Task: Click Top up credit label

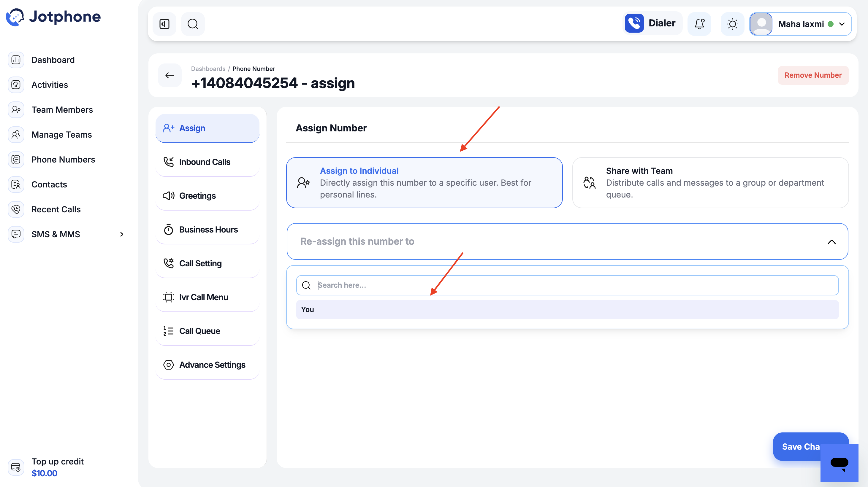Action: coord(58,461)
